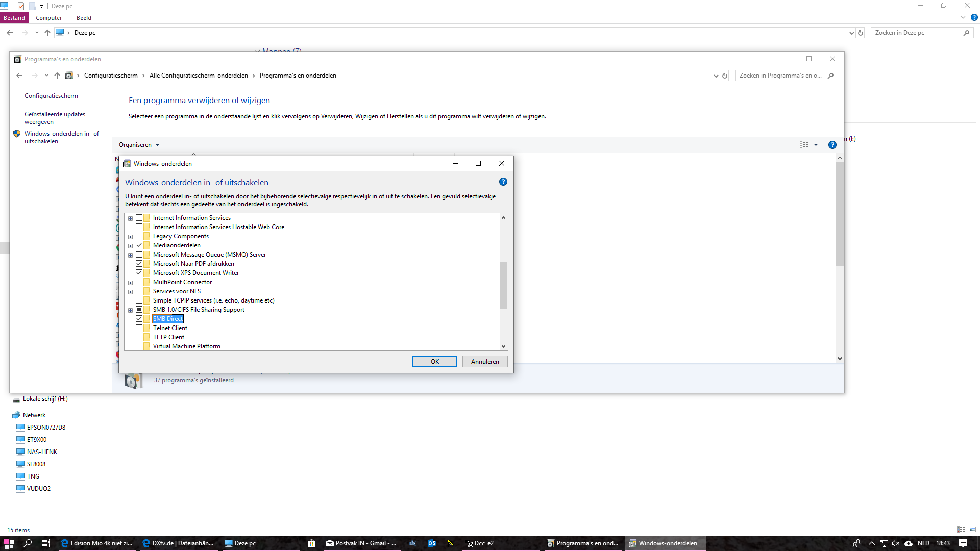Click the blue help icon beside view options
The image size is (980, 551).
(832, 145)
